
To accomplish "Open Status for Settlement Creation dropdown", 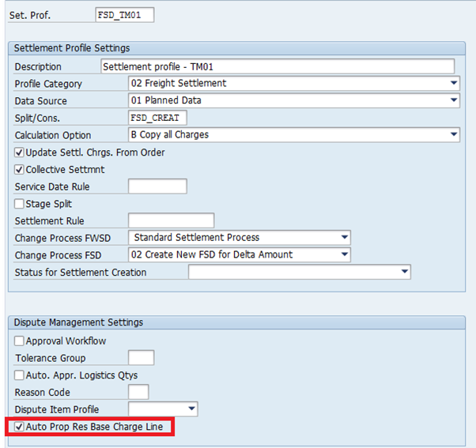I will 404,273.
